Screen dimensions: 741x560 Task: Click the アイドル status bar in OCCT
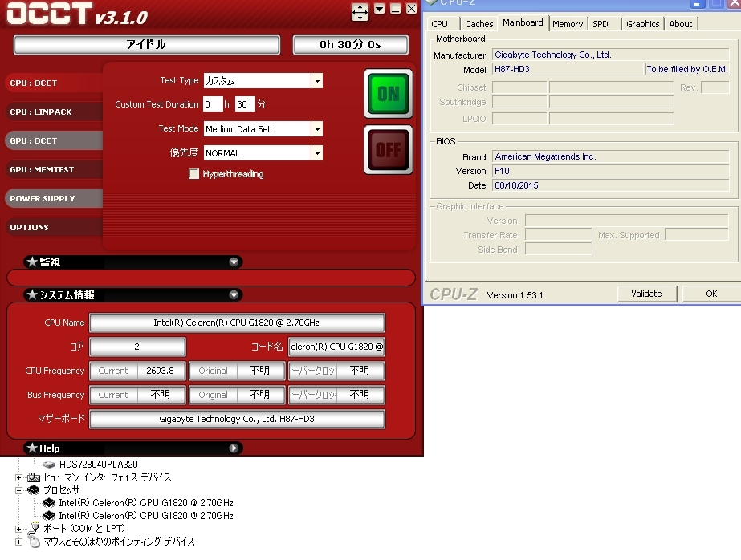click(146, 45)
